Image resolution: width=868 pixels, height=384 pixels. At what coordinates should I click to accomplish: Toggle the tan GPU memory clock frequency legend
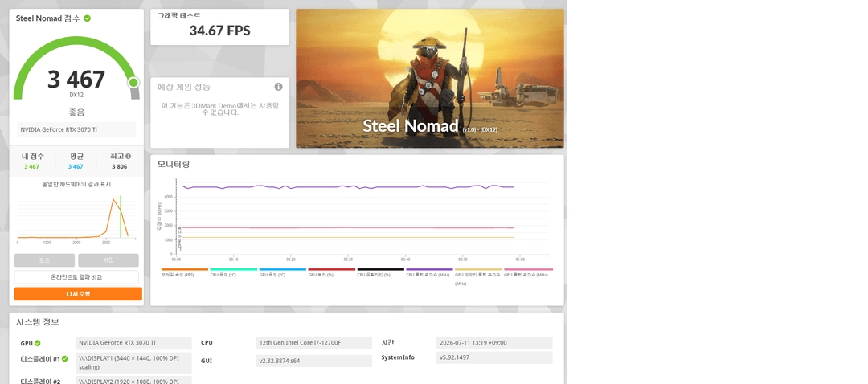[478, 276]
